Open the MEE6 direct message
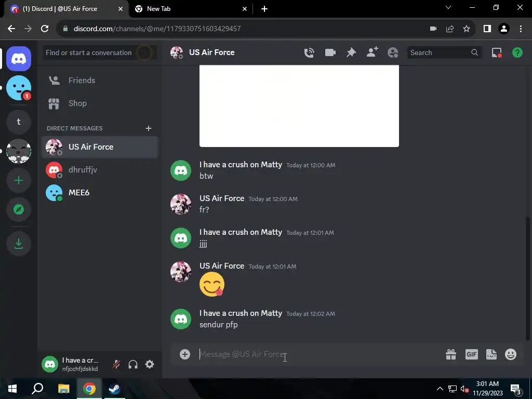 coord(100,192)
